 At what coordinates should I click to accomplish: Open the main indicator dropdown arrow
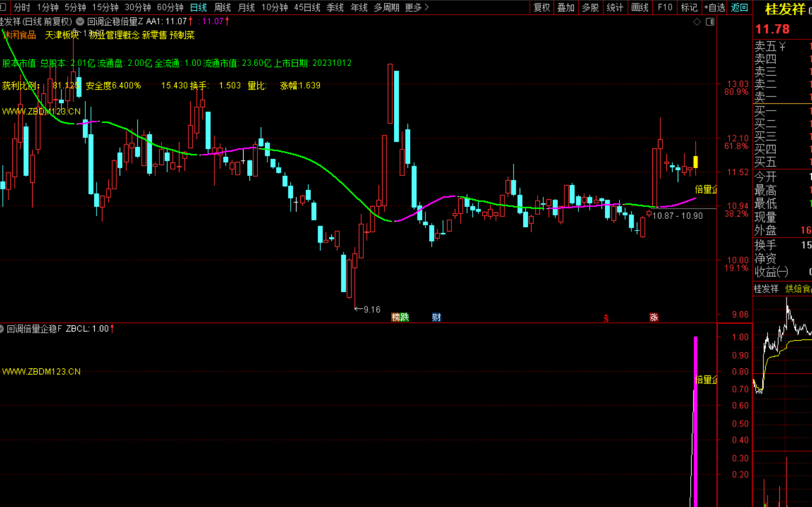point(80,21)
